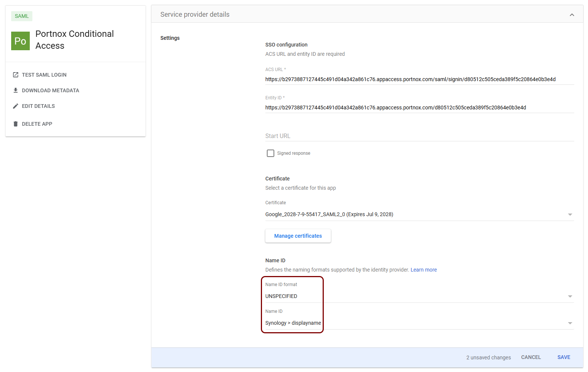Screen dimensions: 588x372
Task: Click the green Po app logo
Action: click(x=20, y=41)
